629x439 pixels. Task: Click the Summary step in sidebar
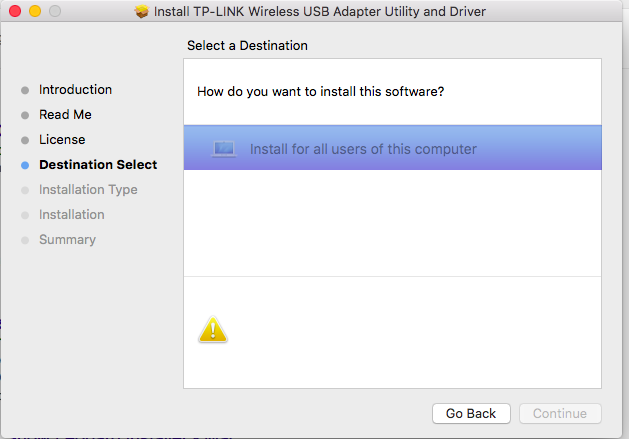pos(67,240)
